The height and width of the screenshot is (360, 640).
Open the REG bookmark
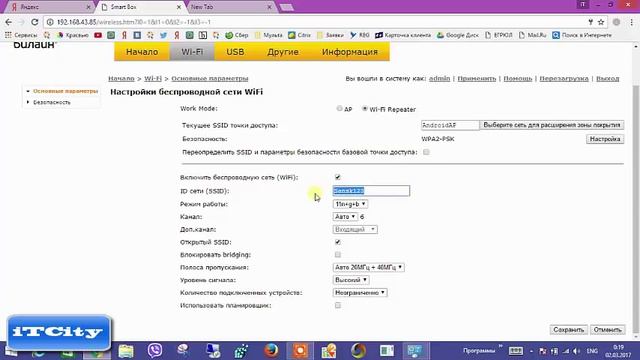pyautogui.click(x=360, y=36)
